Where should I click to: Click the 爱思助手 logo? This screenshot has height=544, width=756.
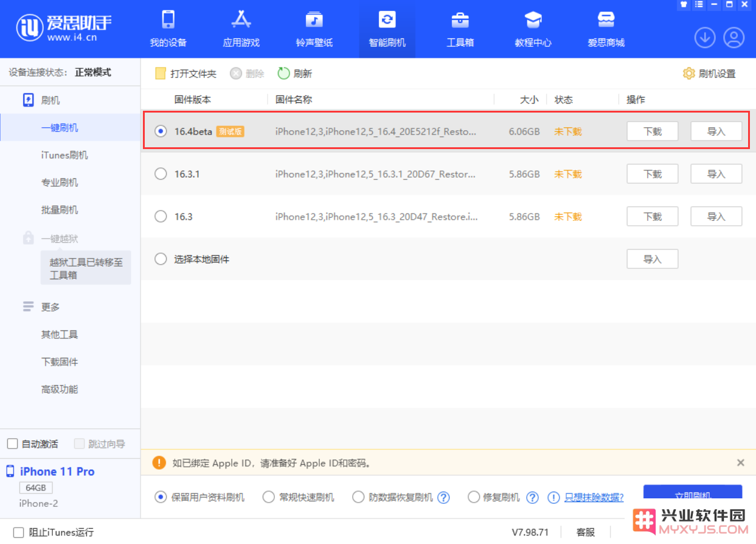tap(64, 27)
